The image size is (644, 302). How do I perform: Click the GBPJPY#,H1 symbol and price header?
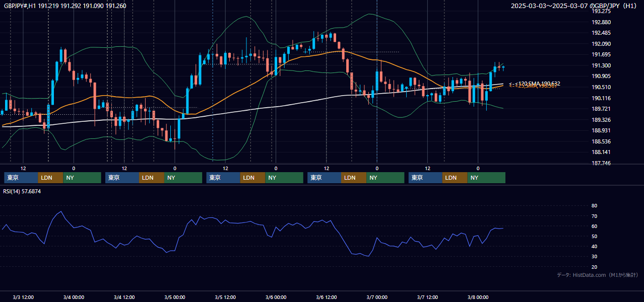point(65,6)
